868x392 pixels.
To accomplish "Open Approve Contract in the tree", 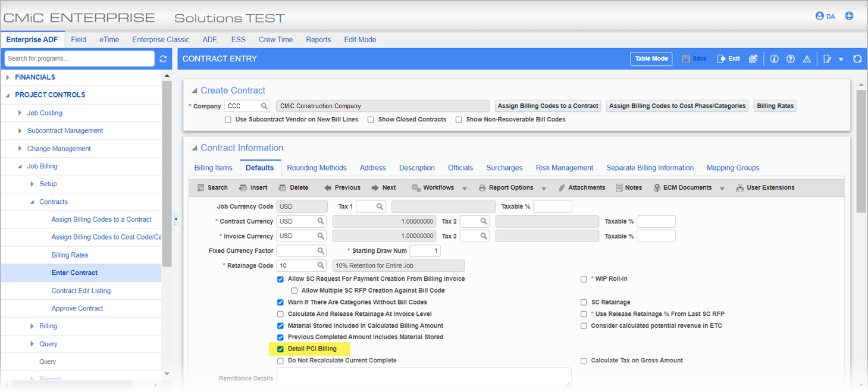I will coord(77,308).
